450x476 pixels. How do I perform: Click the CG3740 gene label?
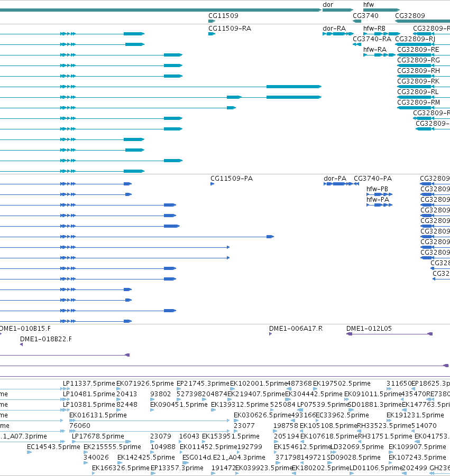tap(365, 15)
